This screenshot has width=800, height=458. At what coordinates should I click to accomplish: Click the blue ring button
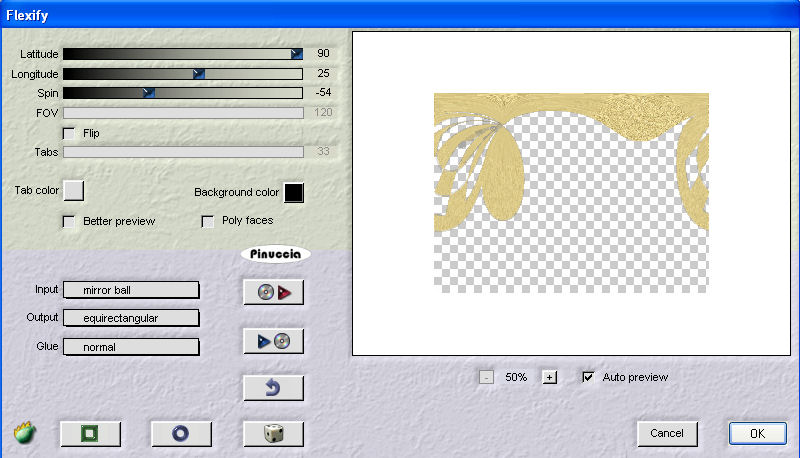[x=181, y=434]
